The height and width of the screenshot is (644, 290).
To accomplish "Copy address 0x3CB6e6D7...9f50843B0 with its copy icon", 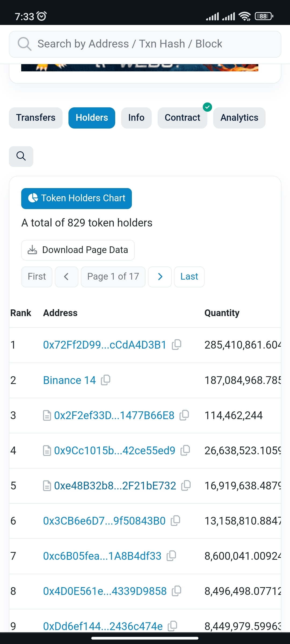I will pos(175,521).
